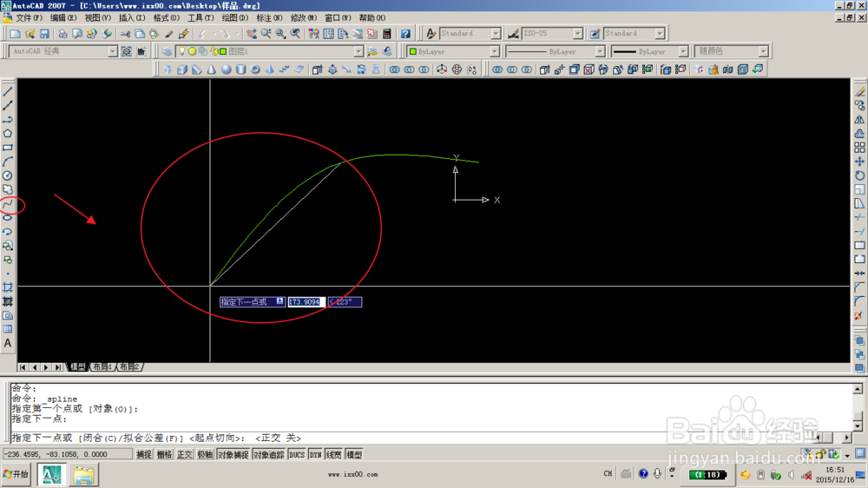Click the Sphere solid icon

click(226, 69)
